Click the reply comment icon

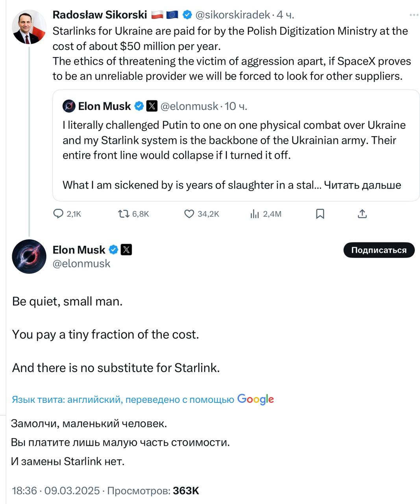58,214
